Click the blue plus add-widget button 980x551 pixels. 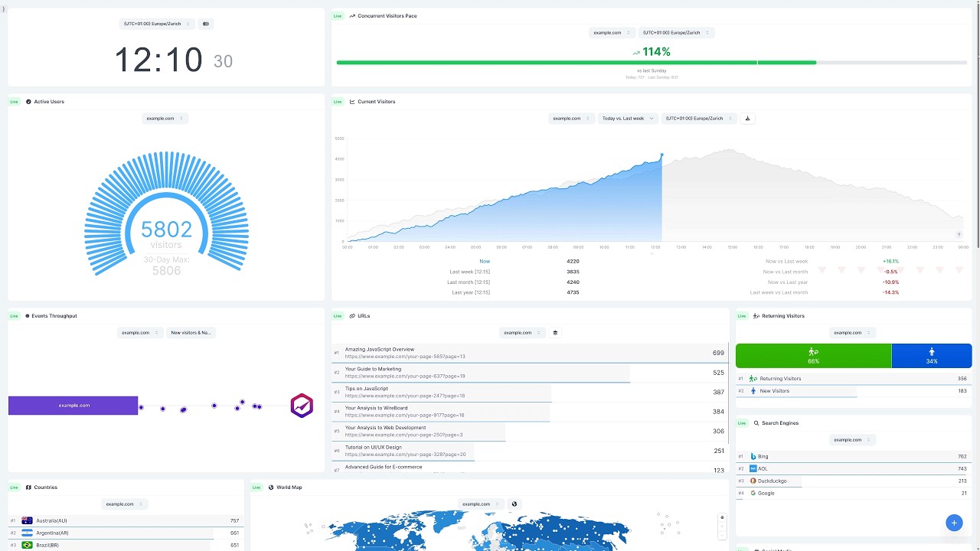point(954,523)
